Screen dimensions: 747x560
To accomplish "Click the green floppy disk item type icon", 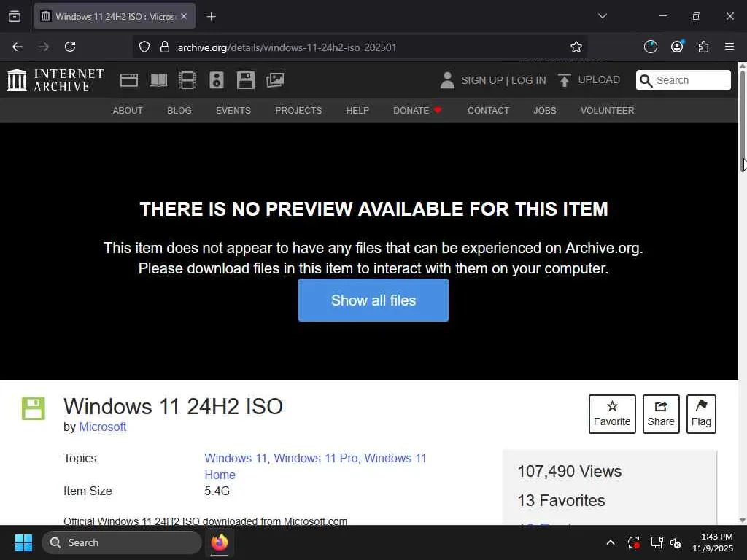I will [34, 408].
